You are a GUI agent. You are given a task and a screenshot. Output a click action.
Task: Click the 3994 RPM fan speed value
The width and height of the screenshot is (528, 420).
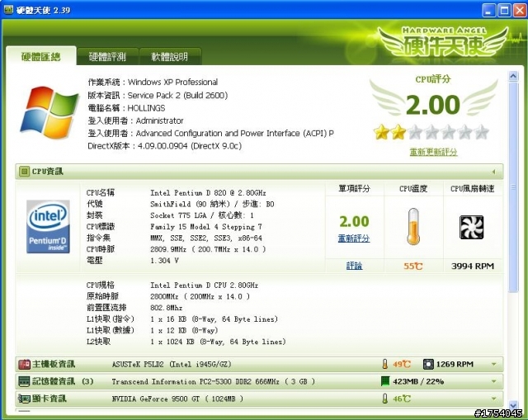[x=473, y=266]
